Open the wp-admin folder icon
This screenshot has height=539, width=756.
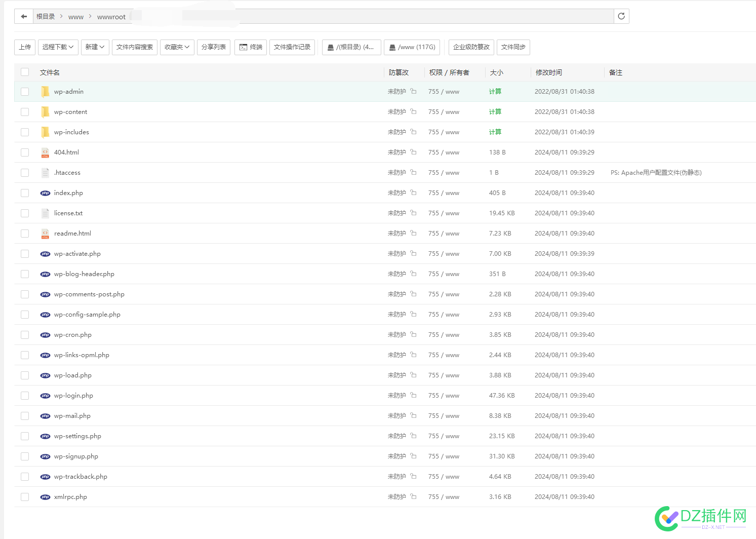coord(45,91)
